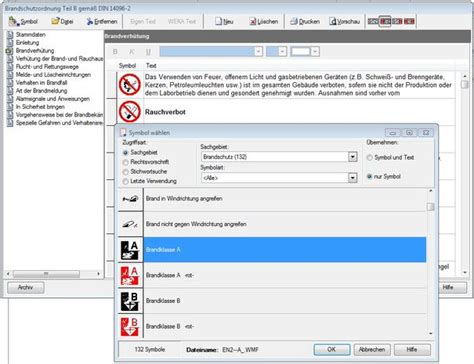The width and height of the screenshot is (474, 364).
Task: Click the black Brandklasse A symbol icon
Action: click(x=130, y=250)
